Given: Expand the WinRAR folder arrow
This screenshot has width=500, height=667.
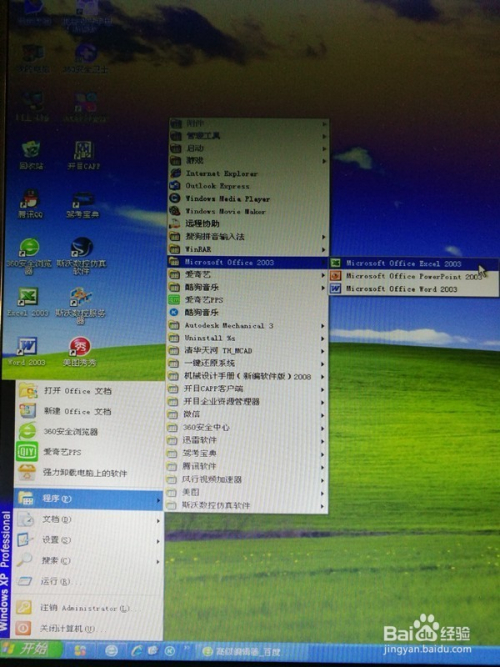Looking at the screenshot, I should pyautogui.click(x=324, y=250).
